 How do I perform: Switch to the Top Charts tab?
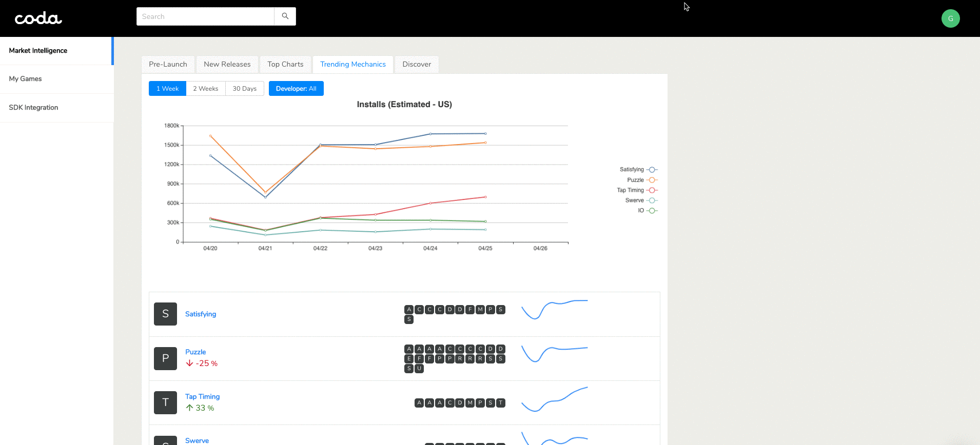[x=285, y=65]
